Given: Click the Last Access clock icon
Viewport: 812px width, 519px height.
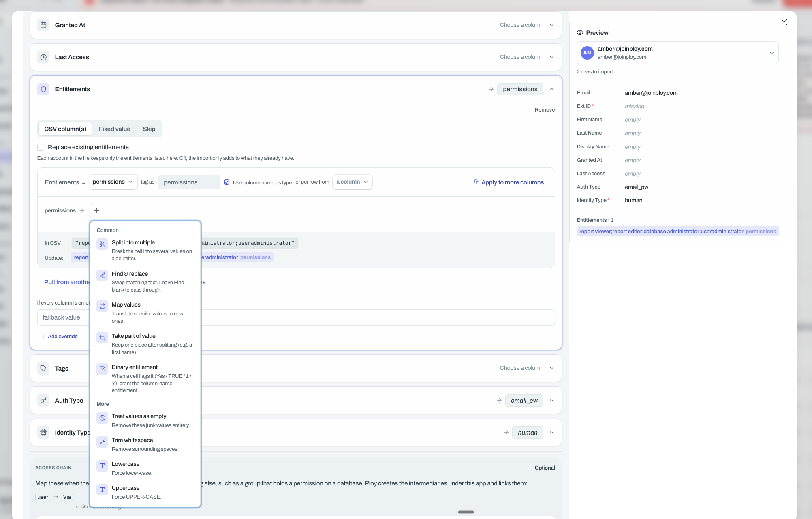Looking at the screenshot, I should pyautogui.click(x=43, y=57).
